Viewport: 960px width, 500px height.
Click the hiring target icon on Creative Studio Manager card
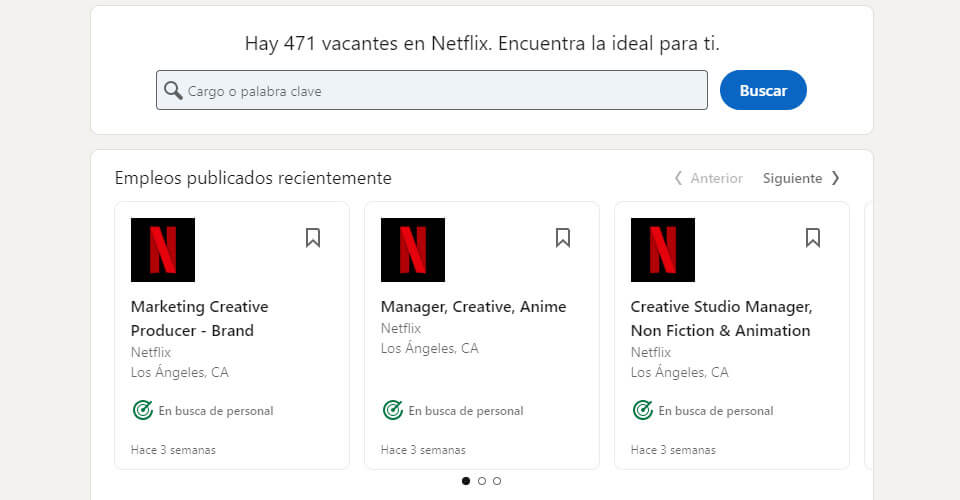click(642, 410)
